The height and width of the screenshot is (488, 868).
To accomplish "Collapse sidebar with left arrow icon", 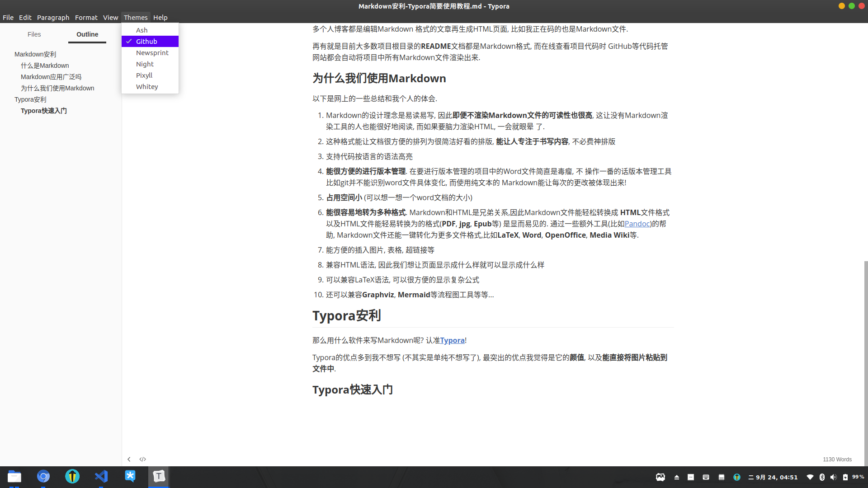I will coord(129,459).
